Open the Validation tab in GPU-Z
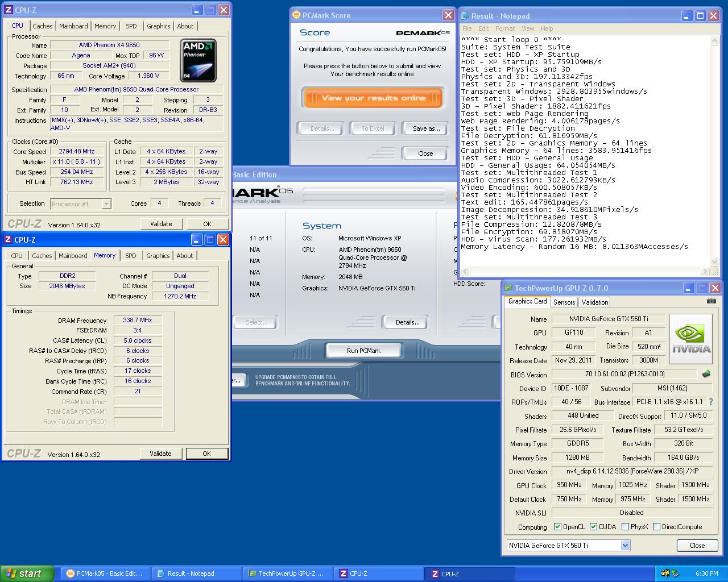The image size is (728, 582). point(595,302)
